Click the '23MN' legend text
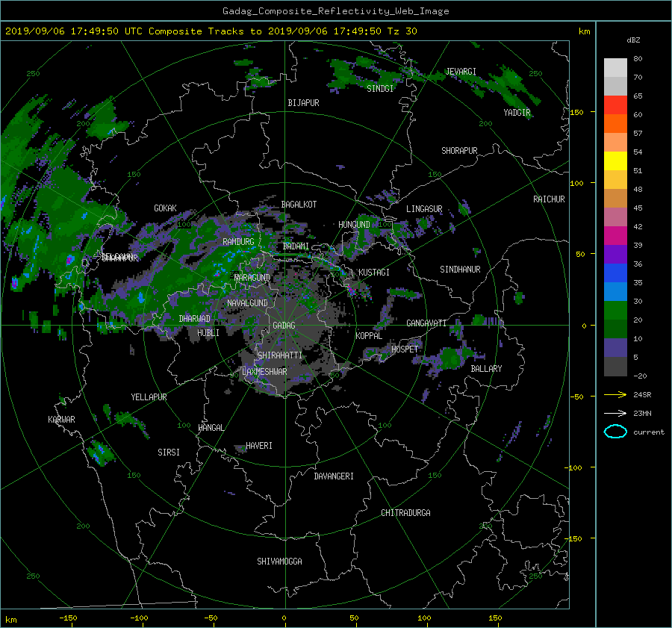The height and width of the screenshot is (628, 672). pos(642,413)
